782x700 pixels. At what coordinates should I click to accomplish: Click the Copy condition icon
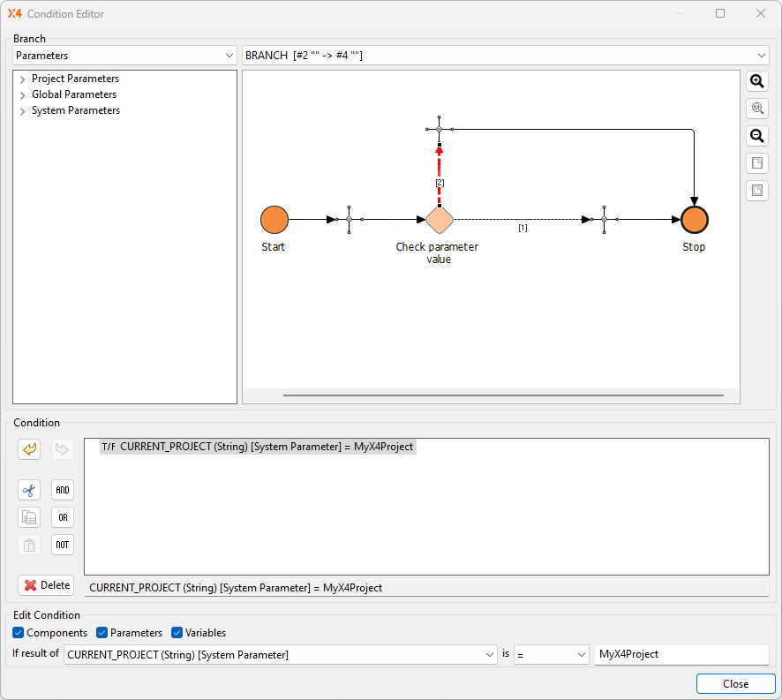29,517
